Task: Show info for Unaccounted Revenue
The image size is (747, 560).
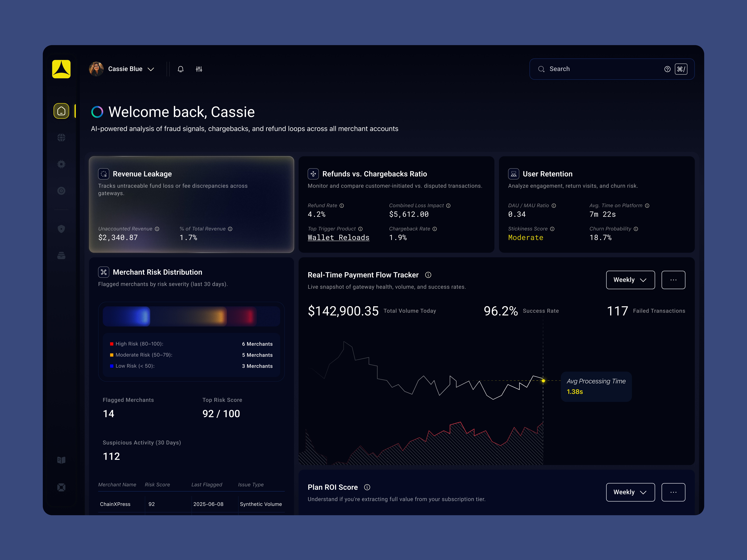Action: click(x=157, y=229)
